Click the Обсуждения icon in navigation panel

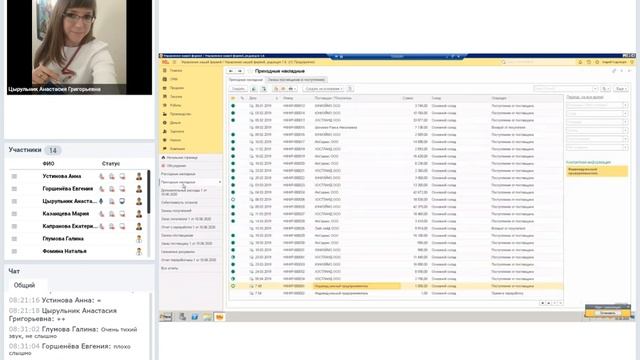[163, 166]
